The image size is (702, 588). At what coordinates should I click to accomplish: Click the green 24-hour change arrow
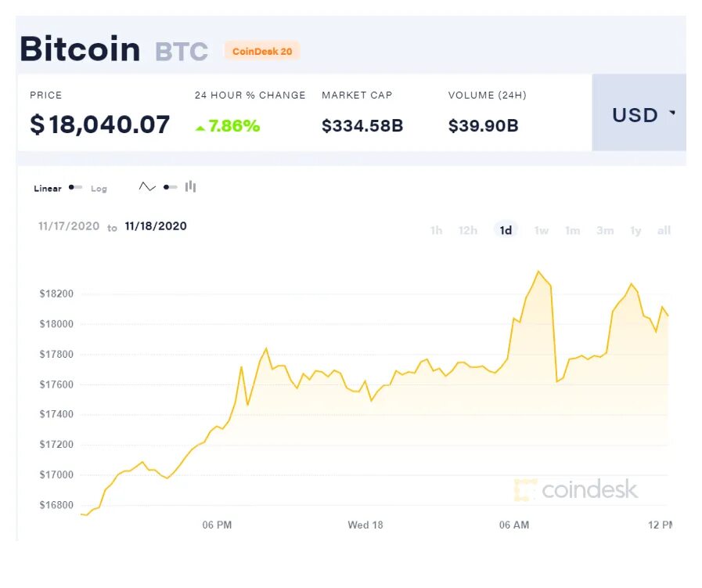click(x=200, y=128)
